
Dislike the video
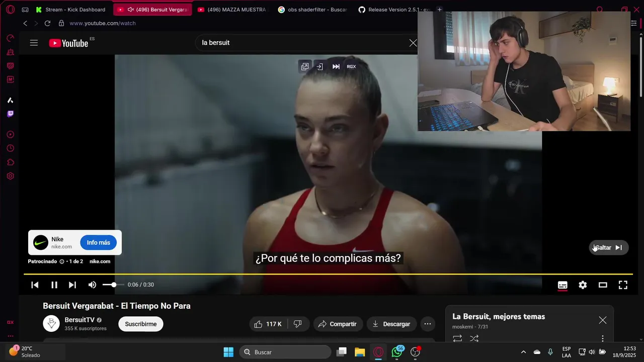297,324
